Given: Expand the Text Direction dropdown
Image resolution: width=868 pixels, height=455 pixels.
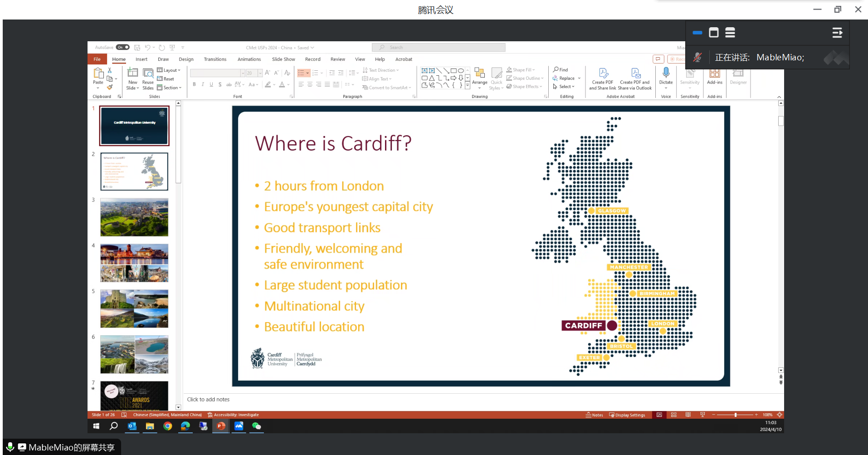Looking at the screenshot, I should (380, 70).
